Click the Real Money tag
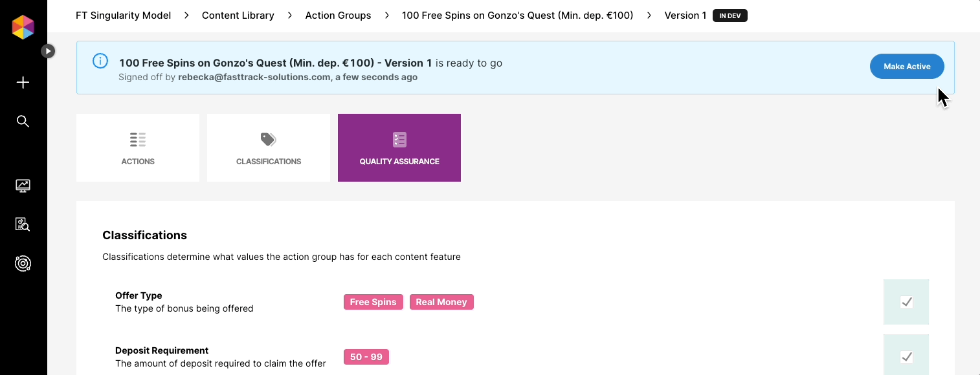This screenshot has height=375, width=980. (441, 302)
